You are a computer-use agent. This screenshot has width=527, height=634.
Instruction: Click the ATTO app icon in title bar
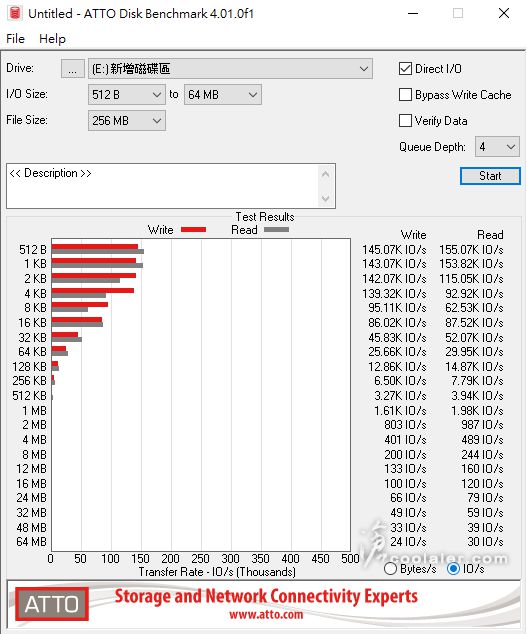(x=15, y=13)
